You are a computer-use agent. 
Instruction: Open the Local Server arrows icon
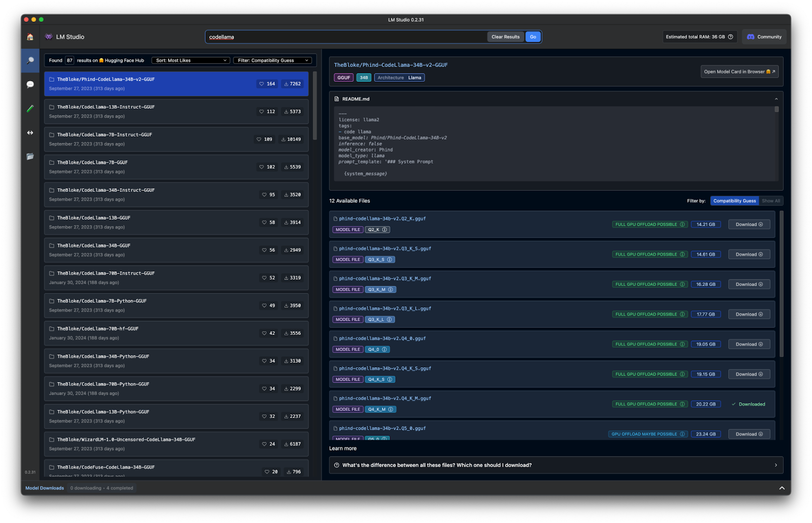click(x=30, y=132)
